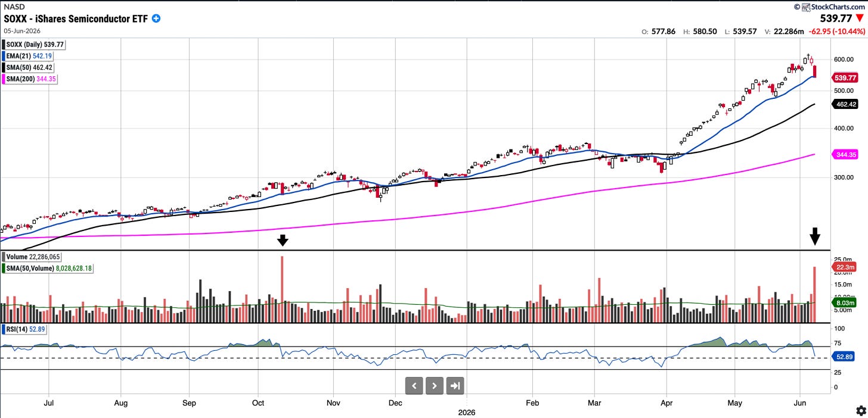Click the SOXX - iShares Semiconductor ETF title
Viewport: 868px width, 418px height.
coord(76,18)
